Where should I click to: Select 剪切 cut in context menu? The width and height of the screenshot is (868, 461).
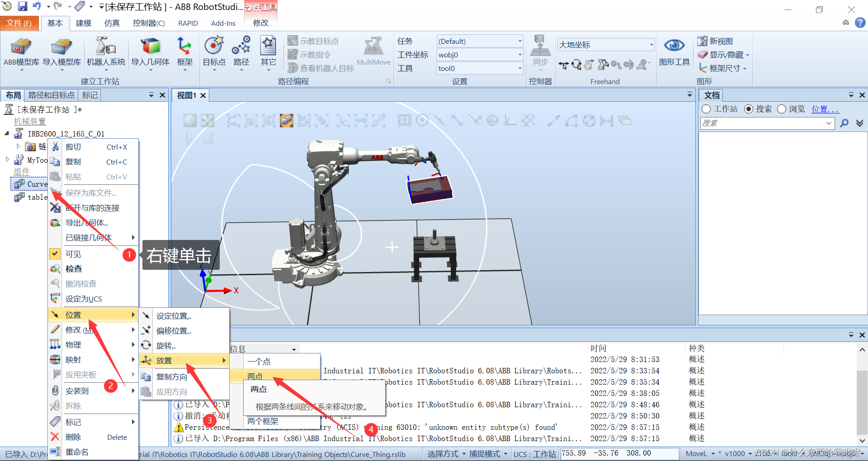(94, 147)
